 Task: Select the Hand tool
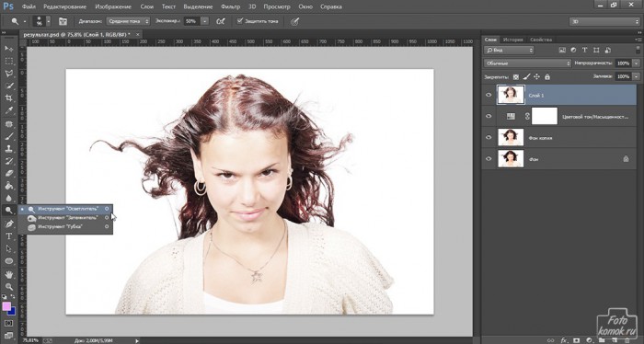(8, 274)
